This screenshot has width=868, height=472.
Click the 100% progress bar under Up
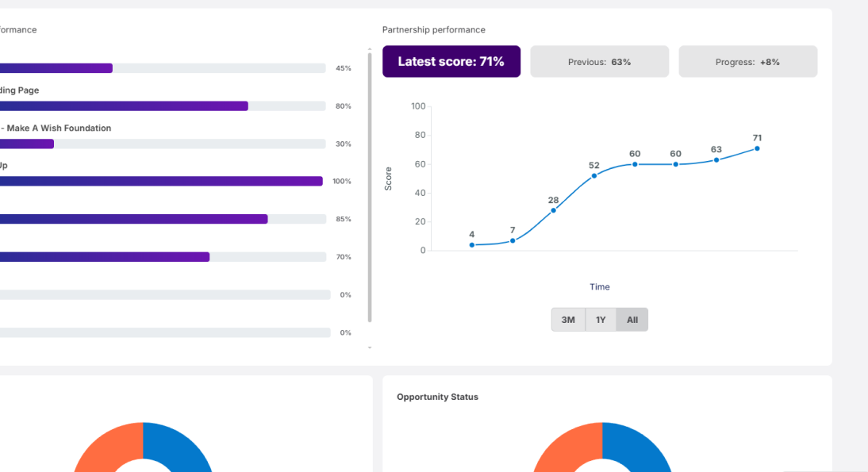159,181
